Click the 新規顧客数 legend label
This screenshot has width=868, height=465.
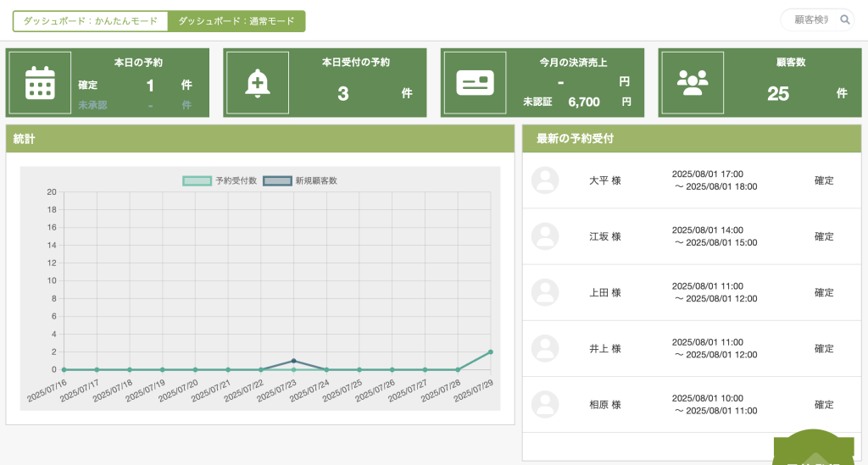316,180
